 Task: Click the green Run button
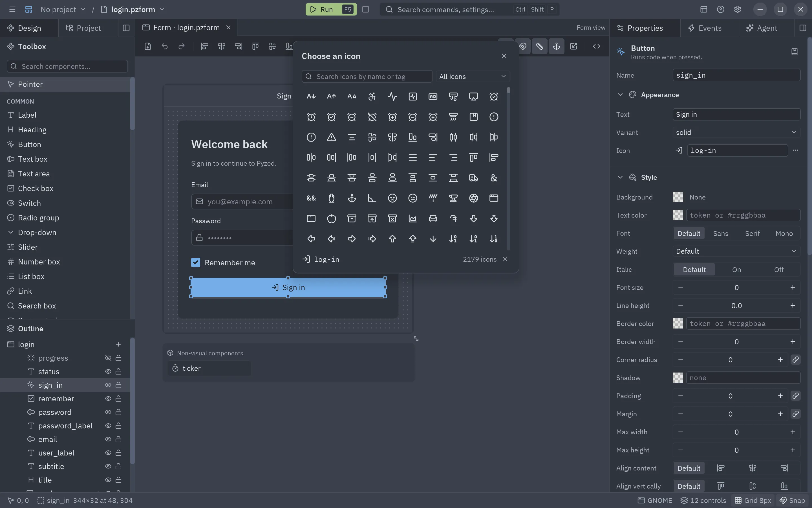tap(331, 9)
